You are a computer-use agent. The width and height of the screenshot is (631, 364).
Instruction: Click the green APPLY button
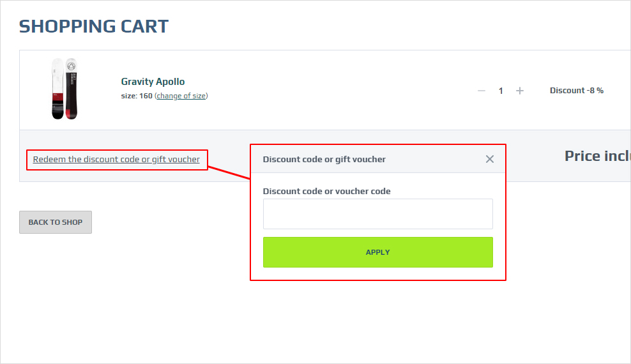(378, 252)
